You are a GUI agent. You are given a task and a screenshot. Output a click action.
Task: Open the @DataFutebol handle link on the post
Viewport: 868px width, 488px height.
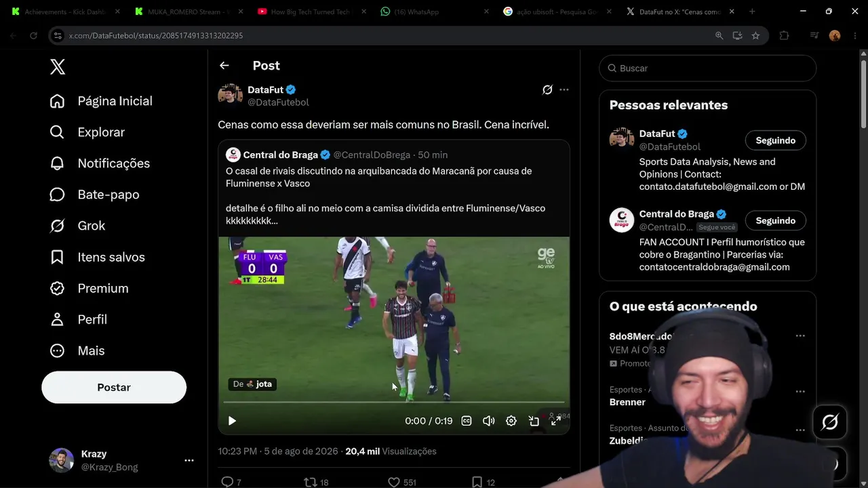pyautogui.click(x=278, y=102)
